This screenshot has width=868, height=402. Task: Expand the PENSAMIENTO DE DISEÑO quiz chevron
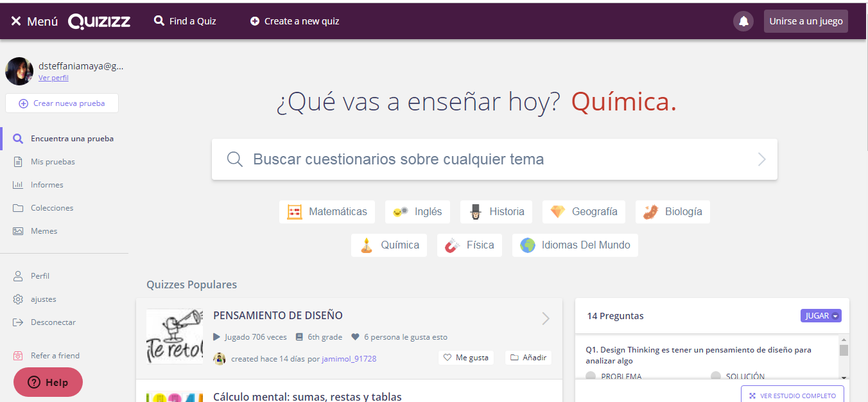click(x=545, y=318)
